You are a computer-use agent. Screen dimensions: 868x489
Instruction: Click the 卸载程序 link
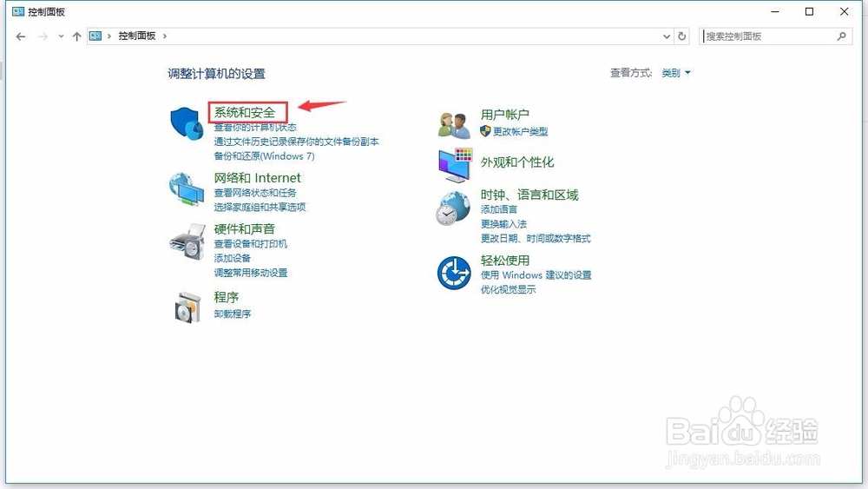[233, 314]
